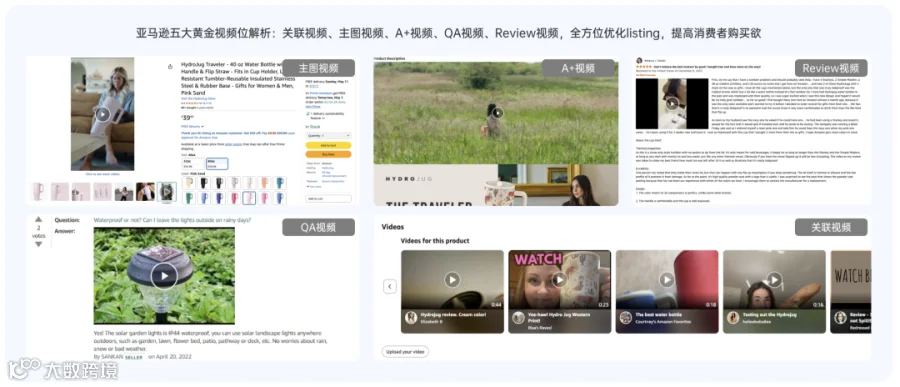The image size is (900, 387).
Task: Play the customer review video
Action: pyautogui.click(x=672, y=104)
